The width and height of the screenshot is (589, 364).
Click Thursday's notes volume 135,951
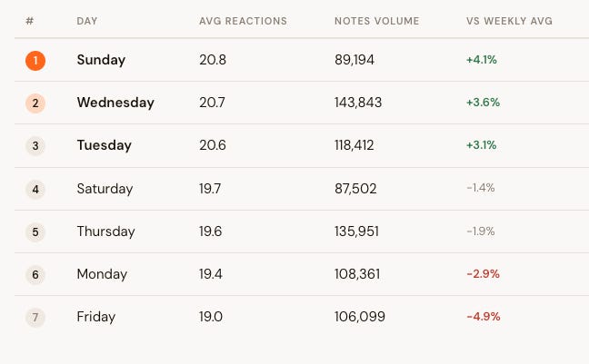(x=356, y=231)
